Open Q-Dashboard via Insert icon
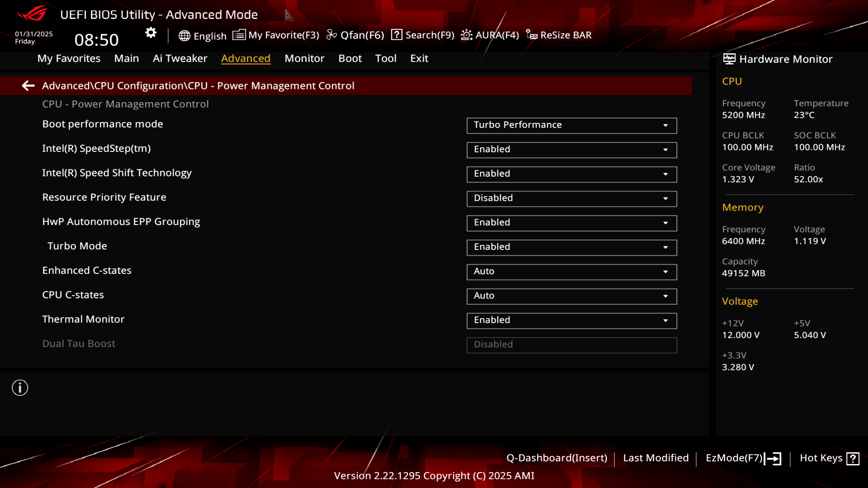868x488 pixels. 557,458
